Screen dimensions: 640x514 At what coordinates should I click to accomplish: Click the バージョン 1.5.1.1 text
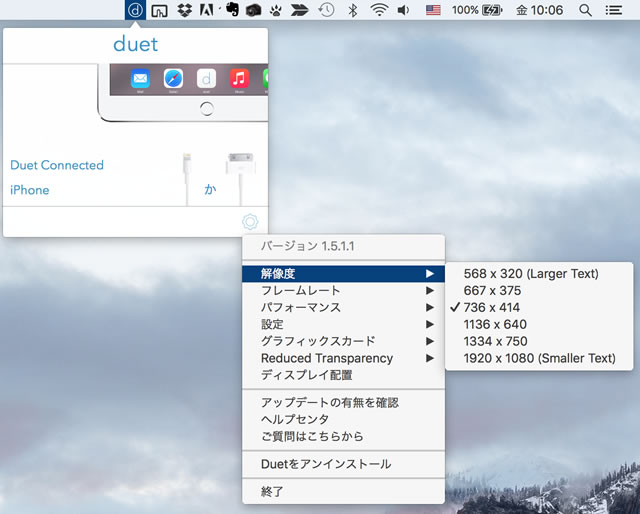click(x=308, y=246)
